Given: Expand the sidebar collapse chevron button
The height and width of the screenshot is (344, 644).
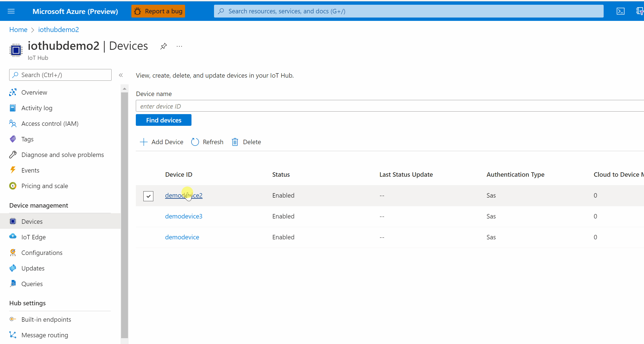Looking at the screenshot, I should pyautogui.click(x=121, y=75).
